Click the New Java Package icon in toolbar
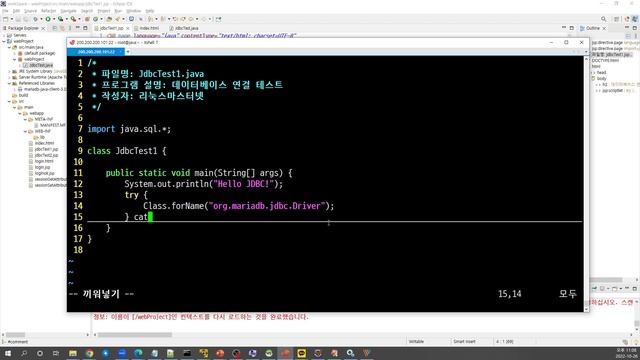 (x=87, y=19)
